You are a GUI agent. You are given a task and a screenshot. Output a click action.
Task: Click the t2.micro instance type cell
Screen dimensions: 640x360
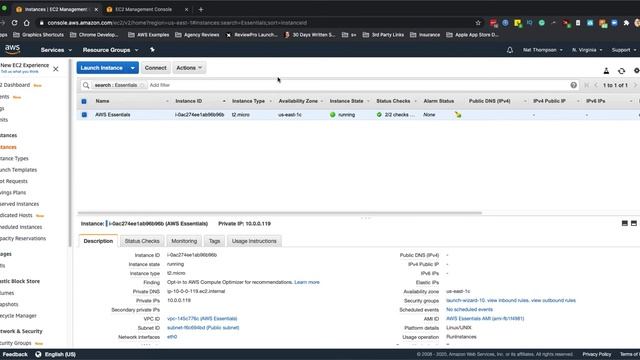coord(241,115)
